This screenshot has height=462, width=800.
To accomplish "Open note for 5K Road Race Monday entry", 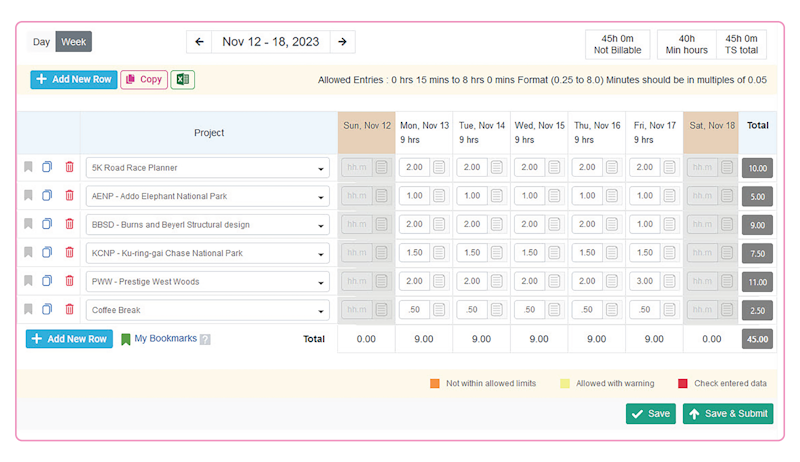I will 439,167.
